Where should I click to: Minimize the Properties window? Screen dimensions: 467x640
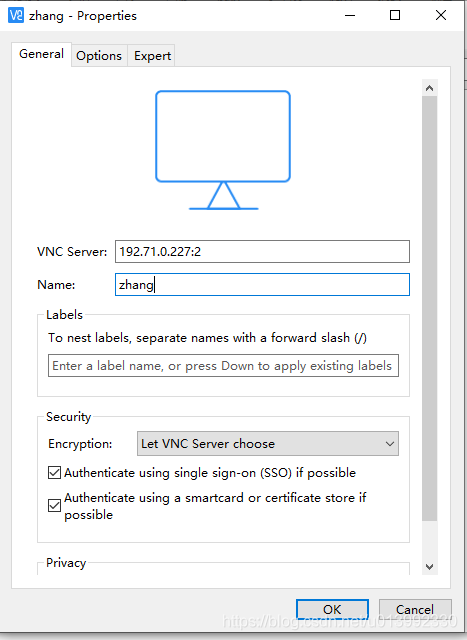coord(350,16)
